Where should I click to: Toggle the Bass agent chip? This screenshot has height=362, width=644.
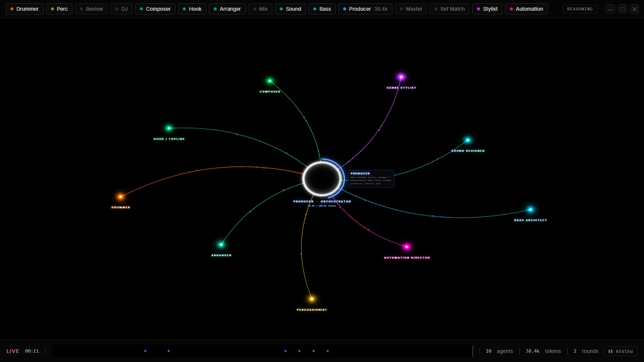coord(322,9)
